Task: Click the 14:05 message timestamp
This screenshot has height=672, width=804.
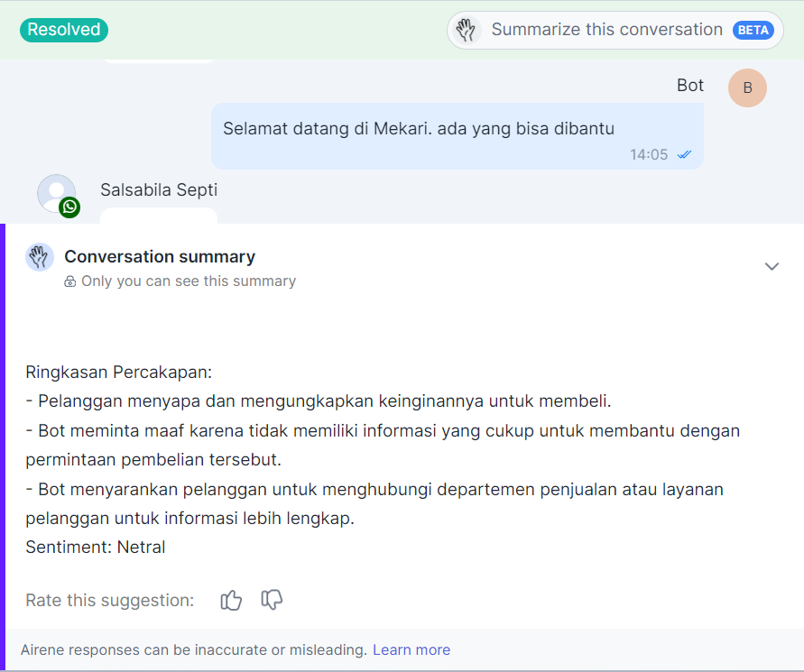Action: [x=649, y=154]
